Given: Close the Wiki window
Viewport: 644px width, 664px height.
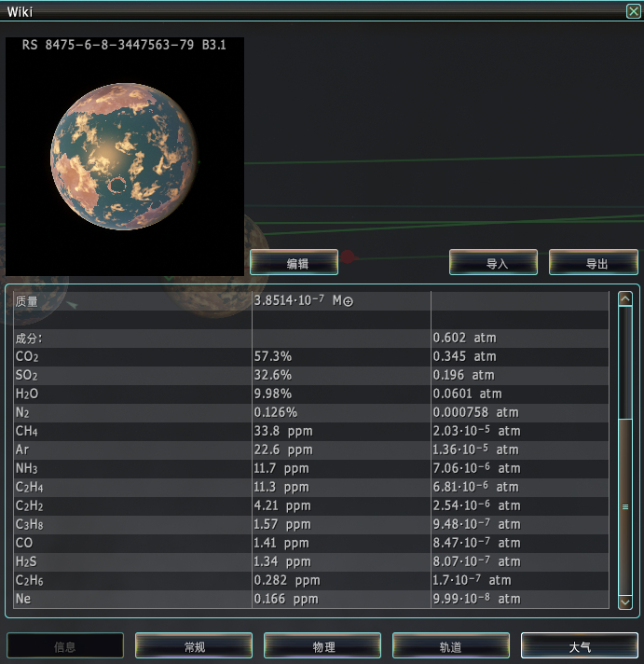Looking at the screenshot, I should [x=633, y=11].
